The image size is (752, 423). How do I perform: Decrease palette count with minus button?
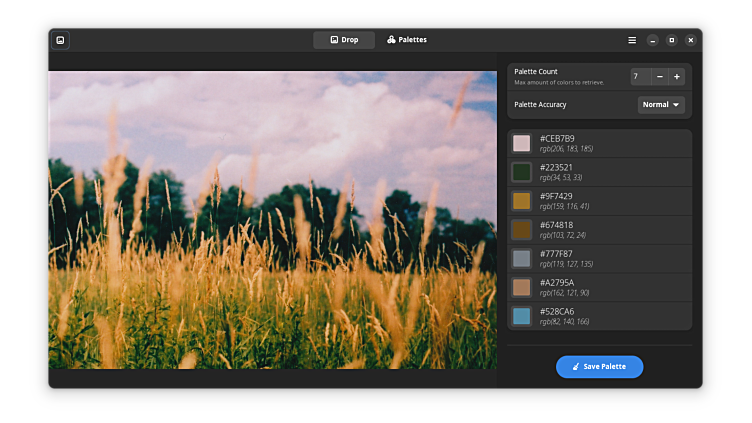[x=660, y=76]
